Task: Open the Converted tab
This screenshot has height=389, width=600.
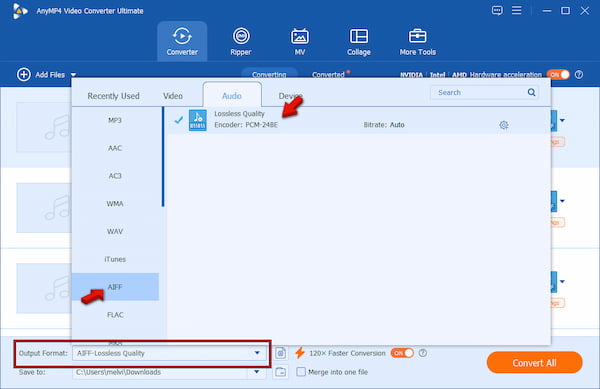Action: 328,75
